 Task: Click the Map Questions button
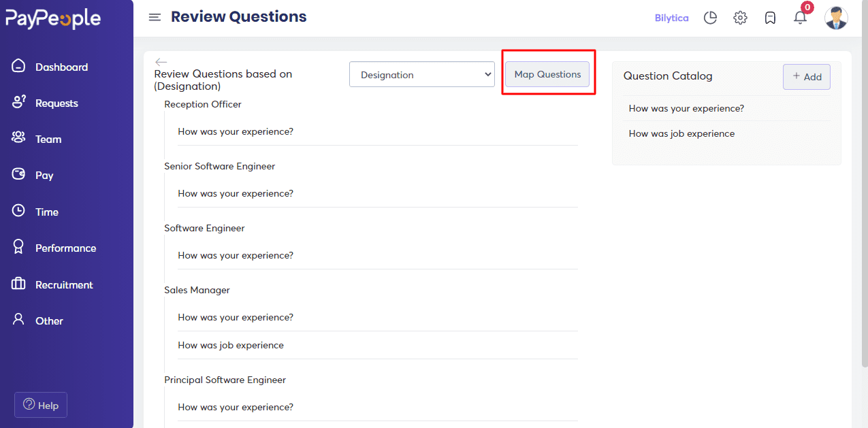[x=547, y=74]
